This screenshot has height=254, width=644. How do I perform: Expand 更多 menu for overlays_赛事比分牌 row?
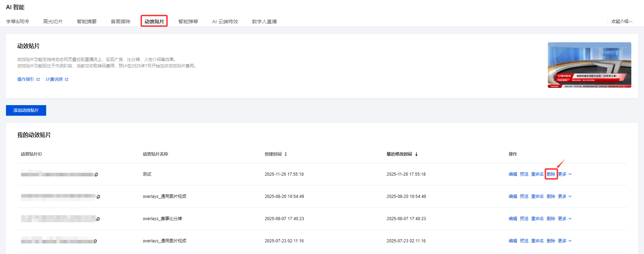564,219
